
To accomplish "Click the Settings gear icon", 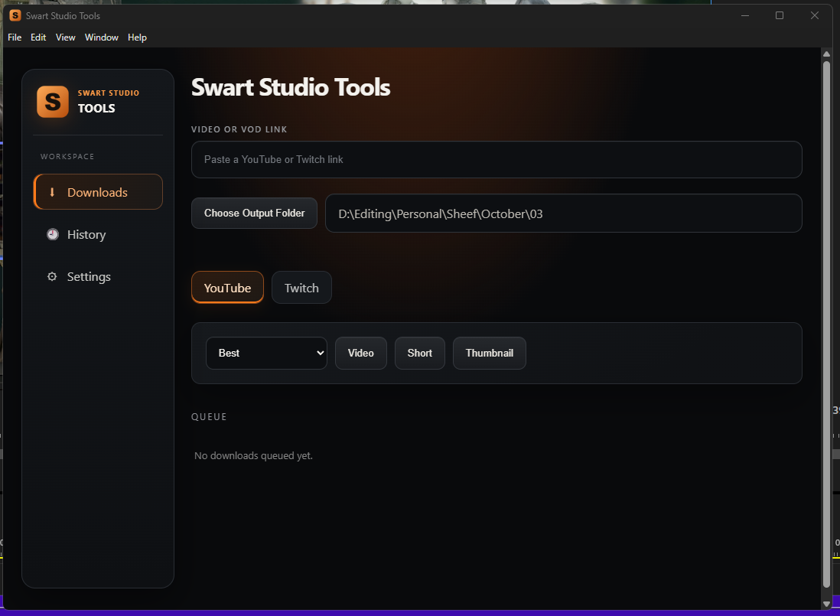I will coord(52,276).
